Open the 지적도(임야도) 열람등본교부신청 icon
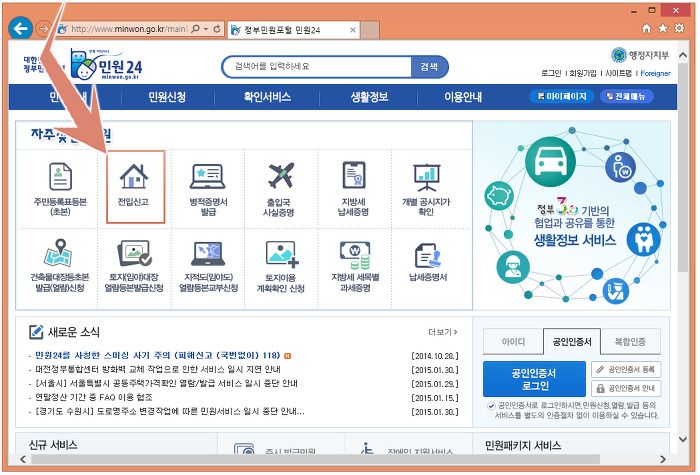The image size is (700, 475). pyautogui.click(x=208, y=253)
